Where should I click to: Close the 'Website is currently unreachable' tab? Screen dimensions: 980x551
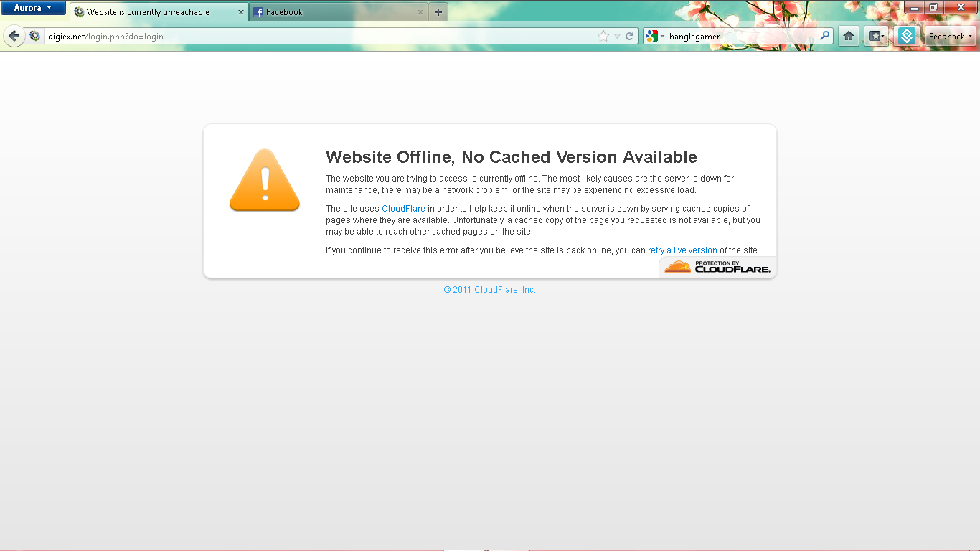coord(241,12)
